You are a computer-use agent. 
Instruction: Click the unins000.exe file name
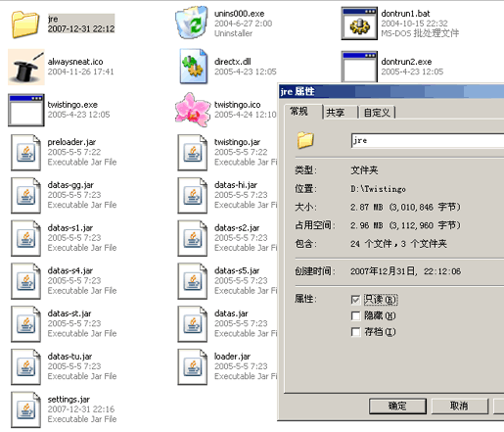(240, 14)
